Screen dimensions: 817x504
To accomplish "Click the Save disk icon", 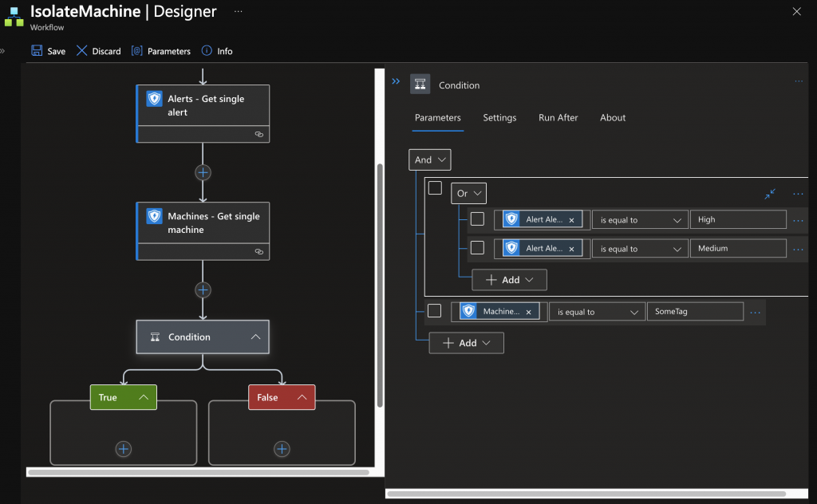I will pyautogui.click(x=37, y=51).
